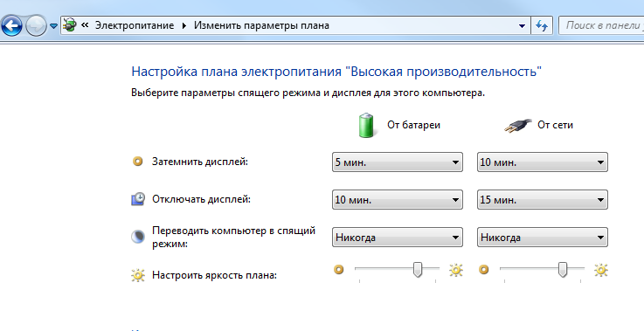The image size is (644, 331).
Task: Click the refresh icon next to address bar
Action: tap(542, 26)
